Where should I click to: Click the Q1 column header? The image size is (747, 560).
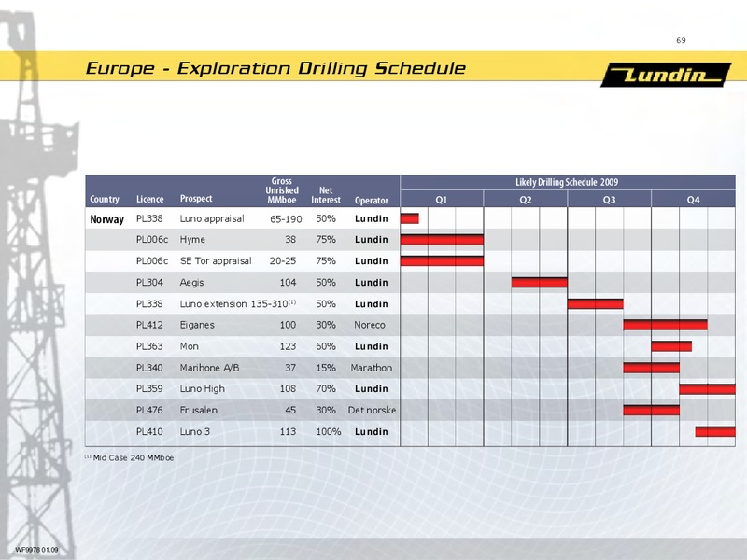442,200
